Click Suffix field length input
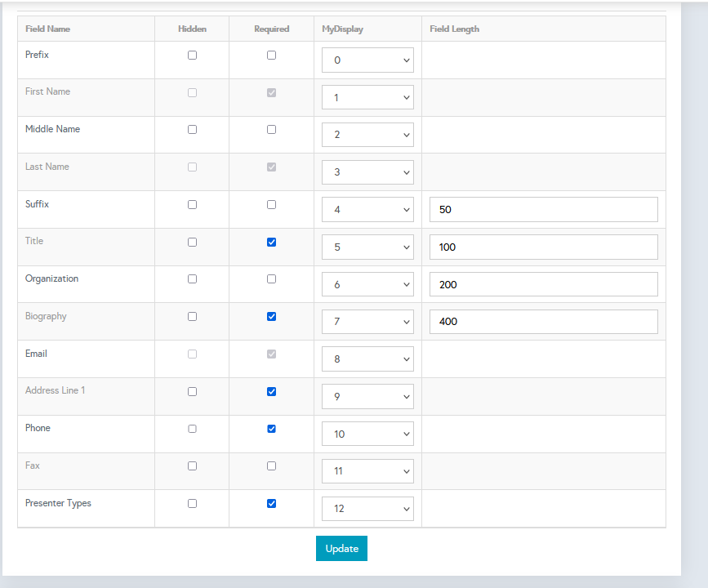This screenshot has height=588, width=708. point(543,210)
